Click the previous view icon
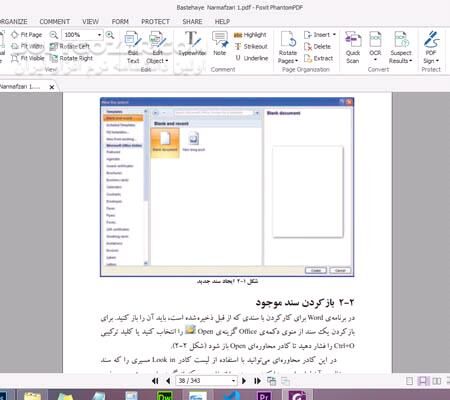Screen dimensions: 450x400 coord(272,381)
